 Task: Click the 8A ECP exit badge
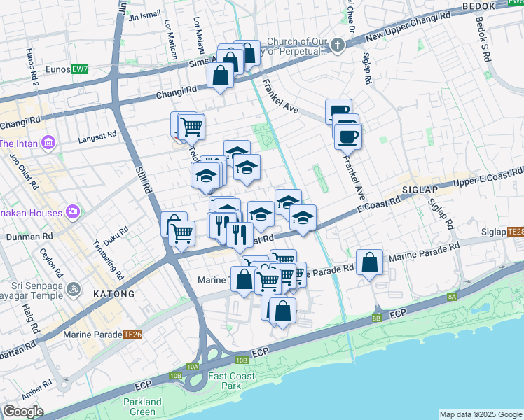pyautogui.click(x=452, y=297)
